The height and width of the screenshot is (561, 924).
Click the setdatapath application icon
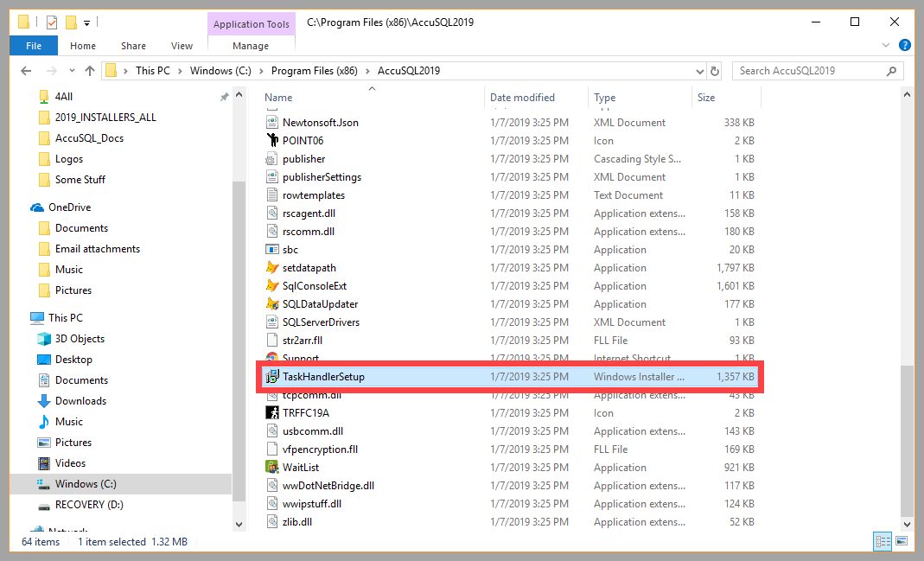click(271, 268)
